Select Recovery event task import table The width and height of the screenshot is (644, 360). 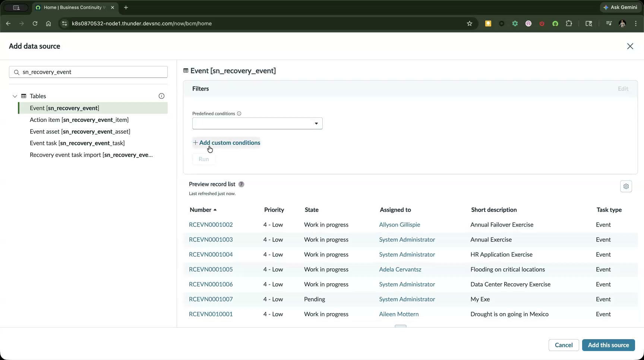[x=91, y=155]
